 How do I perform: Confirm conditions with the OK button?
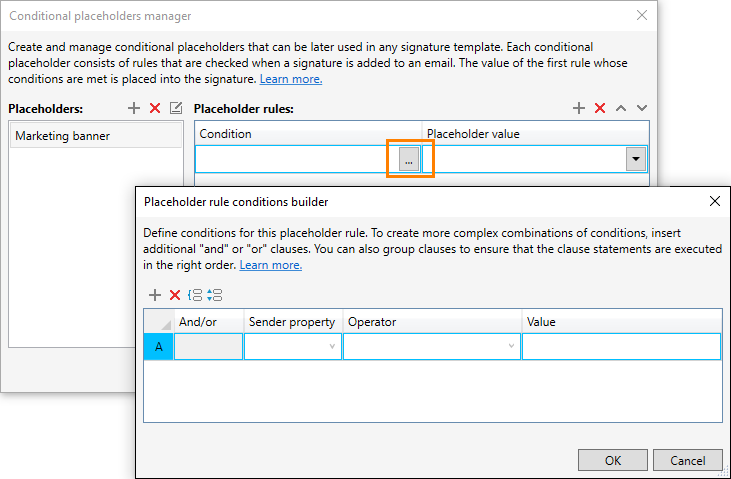(613, 460)
